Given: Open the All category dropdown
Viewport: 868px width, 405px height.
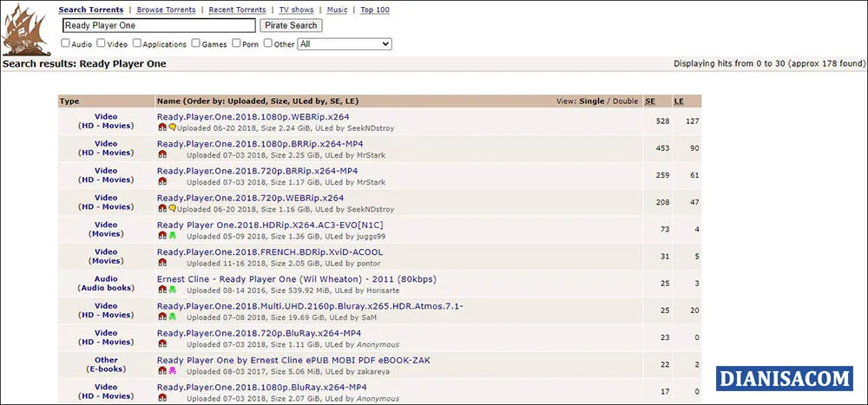Looking at the screenshot, I should [345, 43].
